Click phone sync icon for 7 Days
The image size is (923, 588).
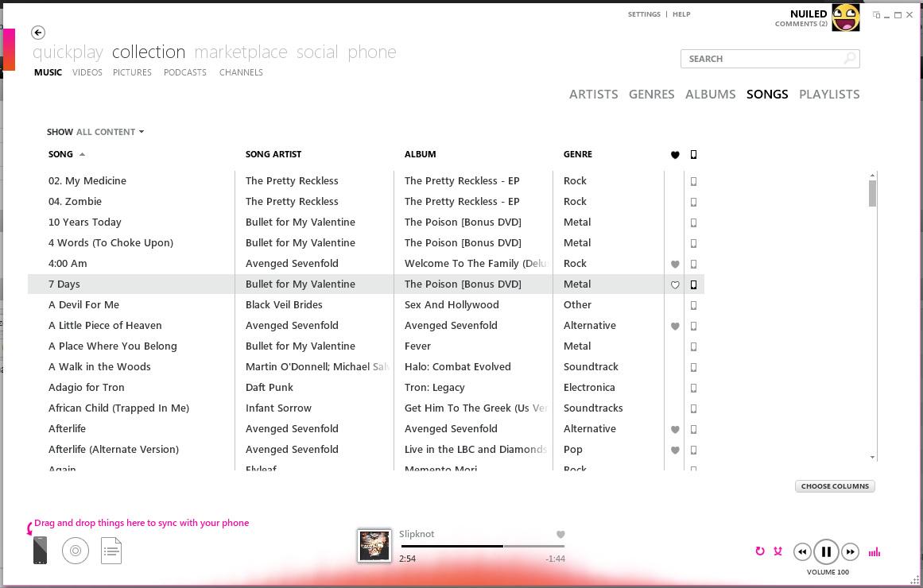[693, 285]
